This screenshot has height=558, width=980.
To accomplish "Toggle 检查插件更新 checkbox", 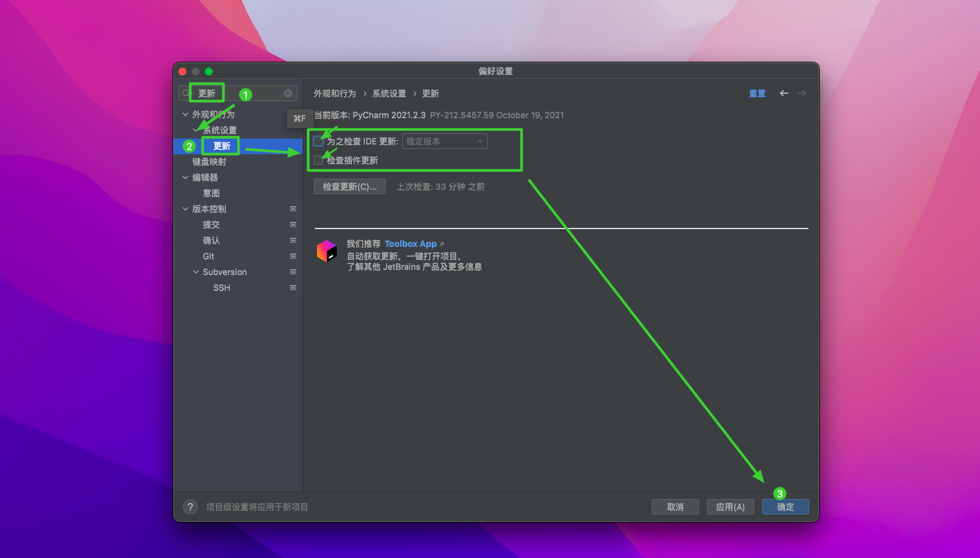I will tap(318, 160).
